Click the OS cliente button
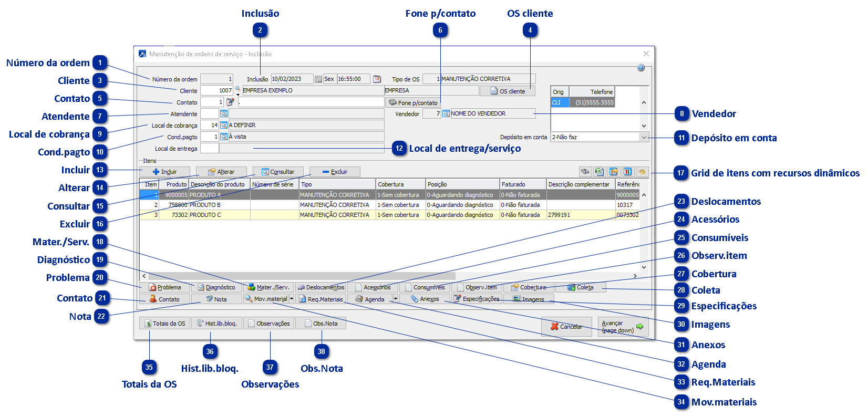Viewport: 868px width, 417px height. (x=508, y=91)
